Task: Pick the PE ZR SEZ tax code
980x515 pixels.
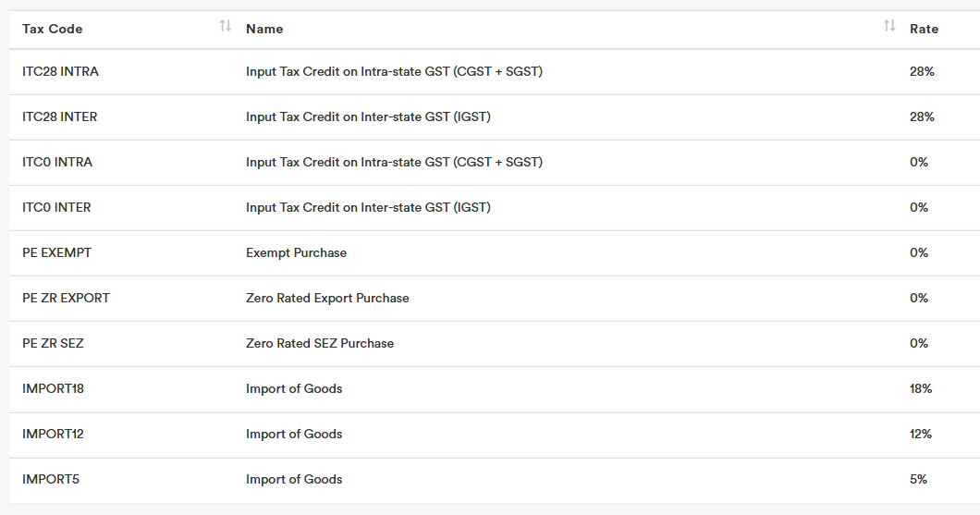Action: point(53,343)
